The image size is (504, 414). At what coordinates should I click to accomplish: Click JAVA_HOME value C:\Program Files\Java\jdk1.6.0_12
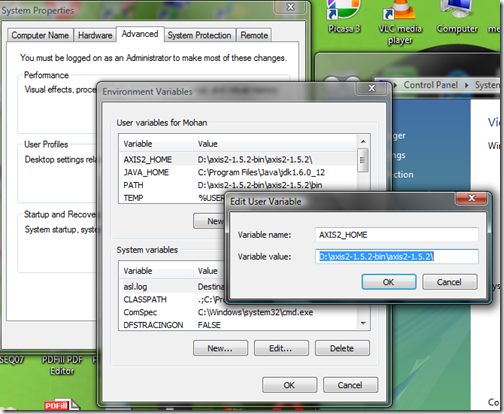[261, 172]
